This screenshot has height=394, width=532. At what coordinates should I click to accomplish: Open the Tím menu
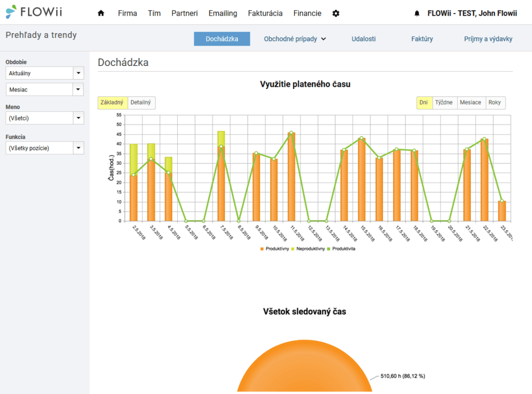point(154,13)
